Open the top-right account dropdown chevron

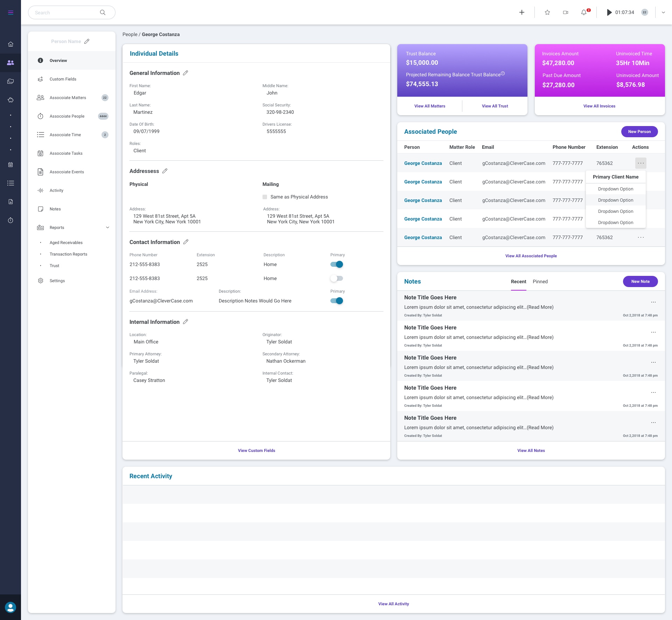coord(663,13)
